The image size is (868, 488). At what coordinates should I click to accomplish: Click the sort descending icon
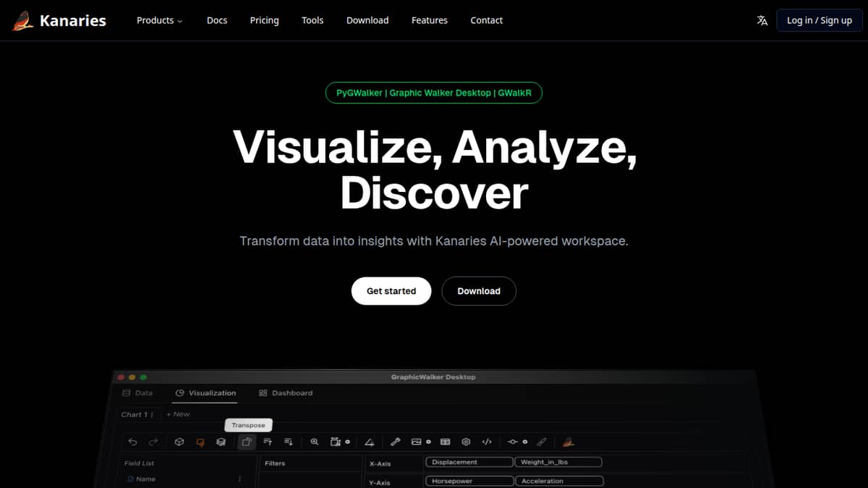(x=289, y=442)
